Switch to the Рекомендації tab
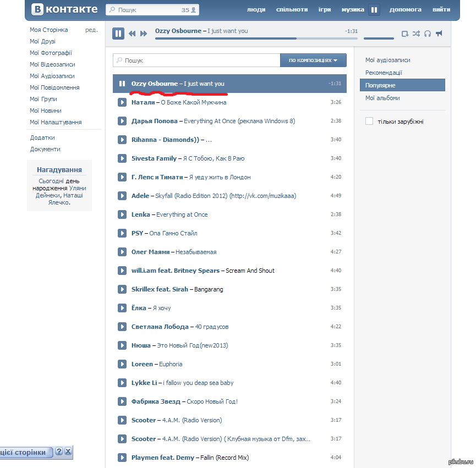Screen dimensions: 476x468 (384, 73)
